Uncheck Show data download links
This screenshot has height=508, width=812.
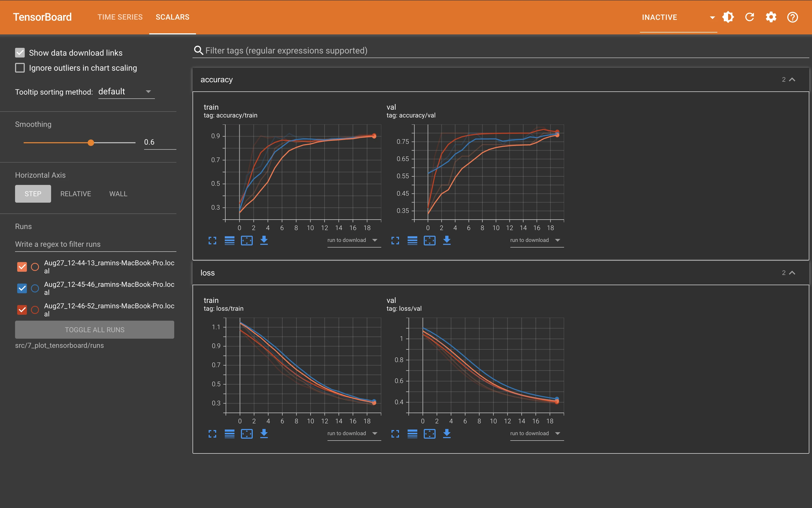(20, 52)
